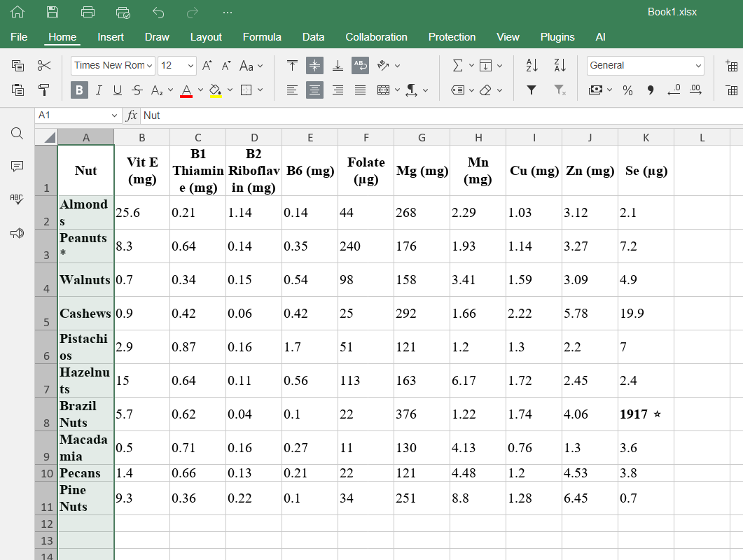Open the Find search icon in left sidebar
The height and width of the screenshot is (560, 743).
[18, 134]
